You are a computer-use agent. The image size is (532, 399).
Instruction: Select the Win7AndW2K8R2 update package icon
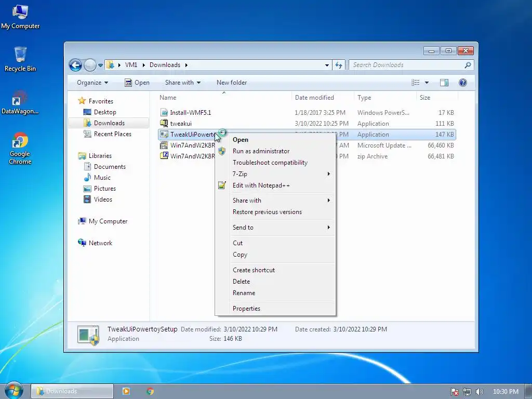click(164, 145)
